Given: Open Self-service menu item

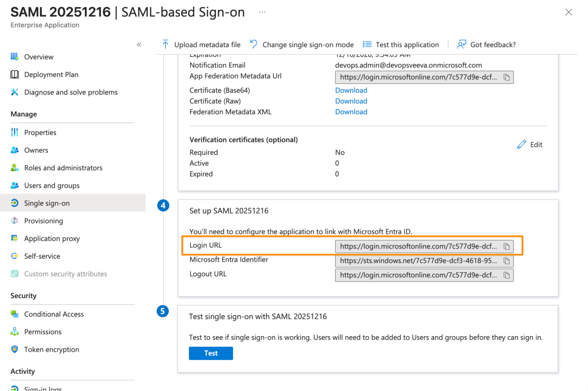Looking at the screenshot, I should [x=42, y=256].
